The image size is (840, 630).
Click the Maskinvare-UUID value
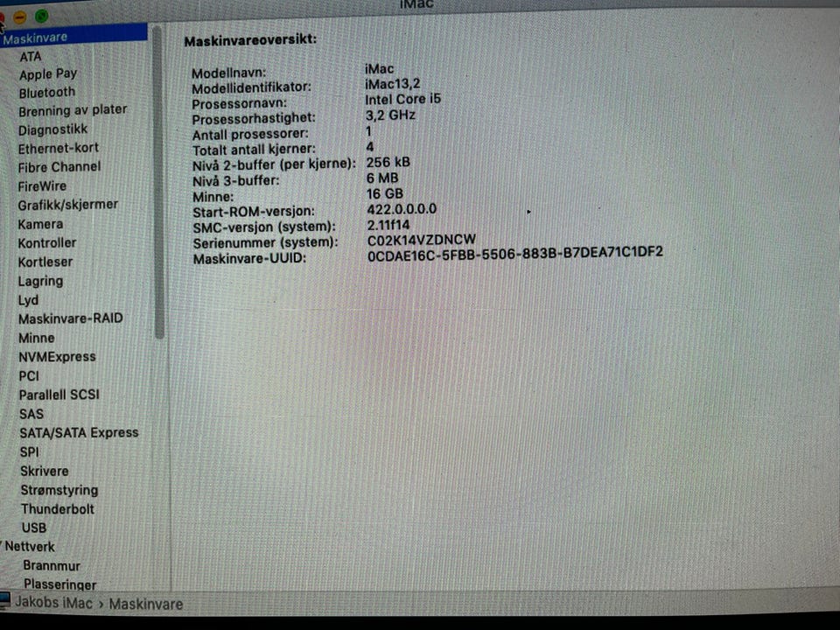515,253
